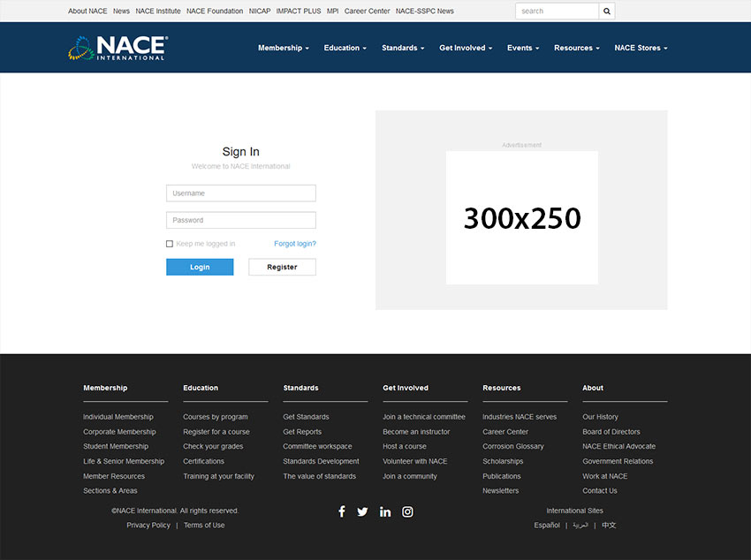The height and width of the screenshot is (560, 751).
Task: Open Committee workspace footer link
Action: tap(317, 446)
